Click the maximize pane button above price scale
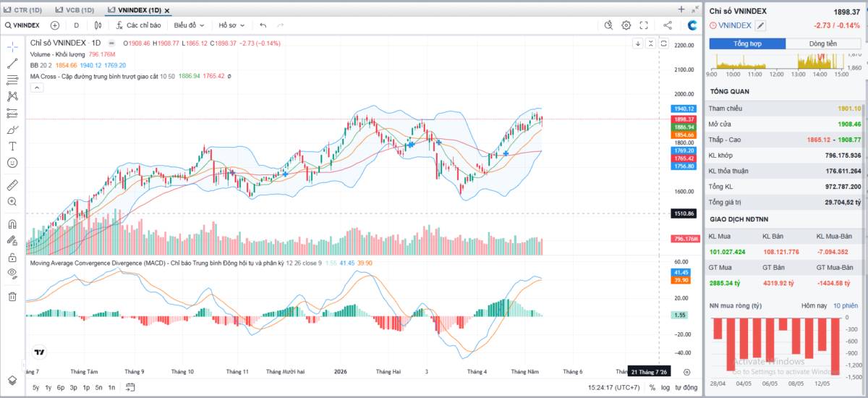 [663, 43]
